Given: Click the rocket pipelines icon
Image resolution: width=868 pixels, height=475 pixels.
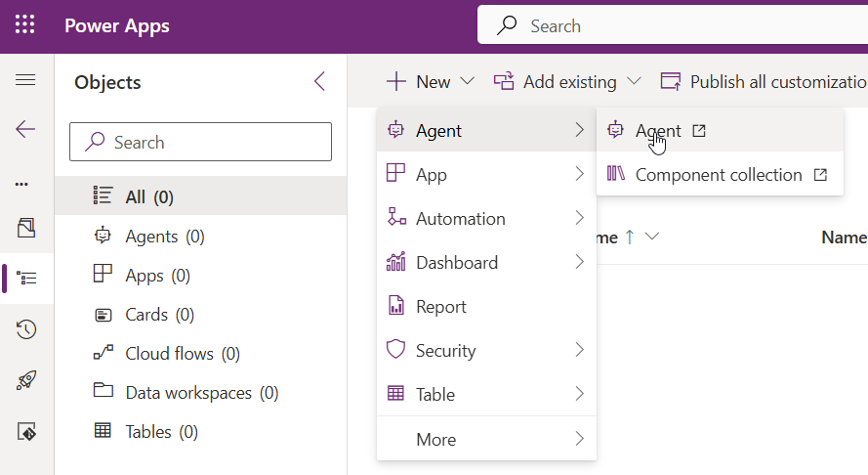Looking at the screenshot, I should click(25, 381).
